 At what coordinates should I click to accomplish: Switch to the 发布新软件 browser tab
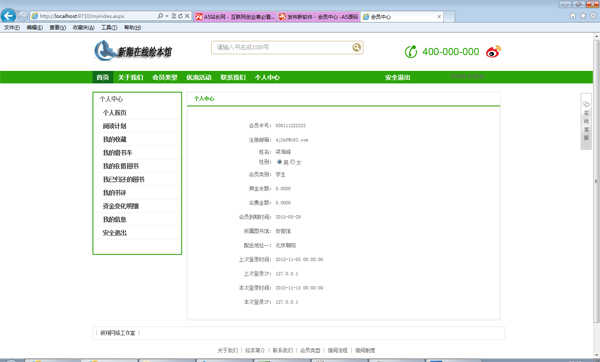coord(318,16)
